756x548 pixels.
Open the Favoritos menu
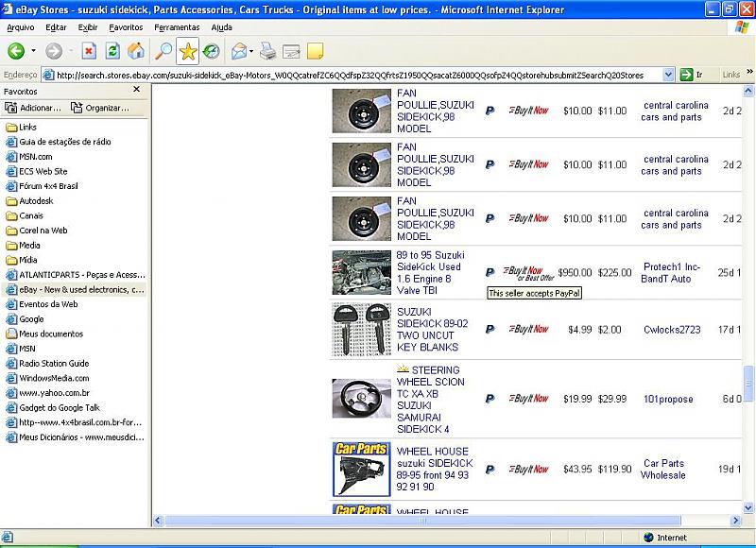pyautogui.click(x=126, y=27)
